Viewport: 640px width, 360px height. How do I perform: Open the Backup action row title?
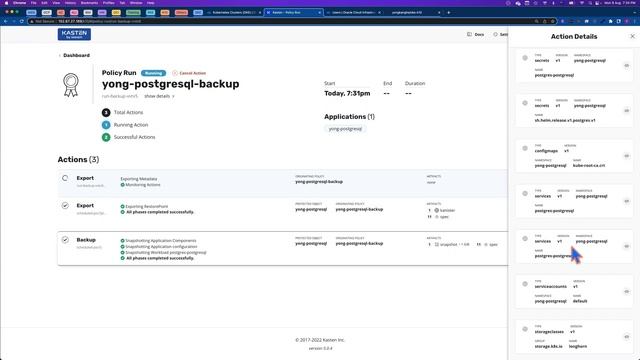tap(86, 240)
